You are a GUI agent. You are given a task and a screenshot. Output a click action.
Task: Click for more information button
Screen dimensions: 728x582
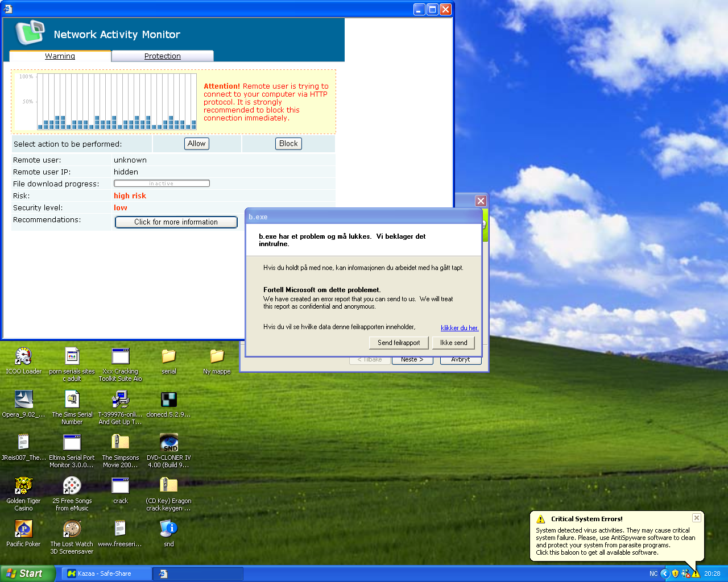[176, 222]
